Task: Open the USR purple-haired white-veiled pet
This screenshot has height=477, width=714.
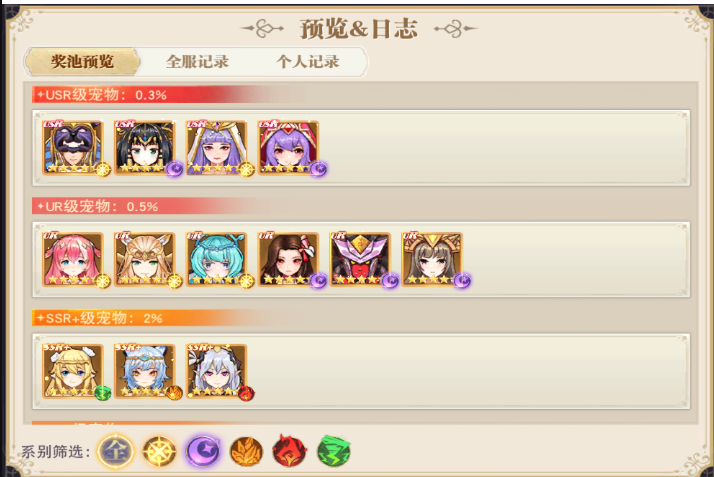Action: 217,147
